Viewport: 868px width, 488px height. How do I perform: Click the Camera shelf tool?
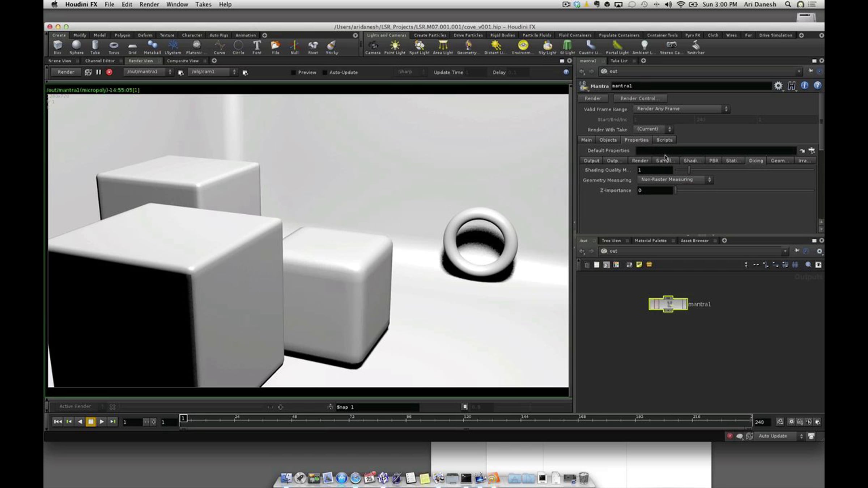pyautogui.click(x=373, y=47)
